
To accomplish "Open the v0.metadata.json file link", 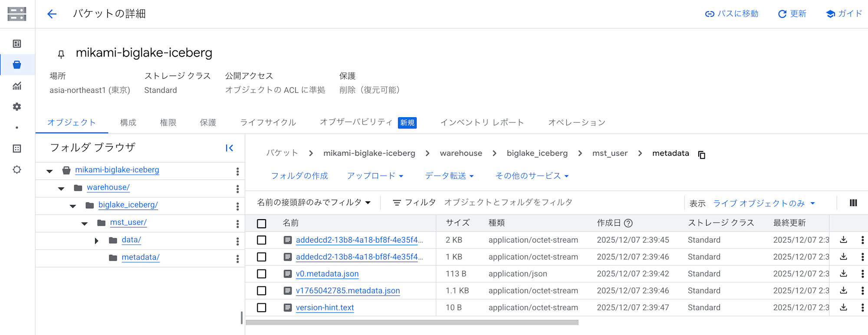I will 327,274.
